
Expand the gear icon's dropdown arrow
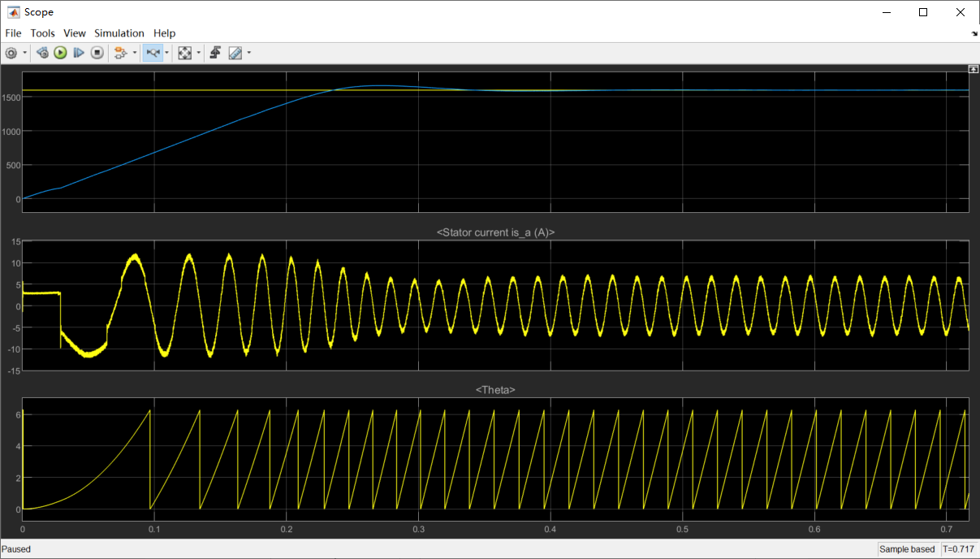coord(24,53)
